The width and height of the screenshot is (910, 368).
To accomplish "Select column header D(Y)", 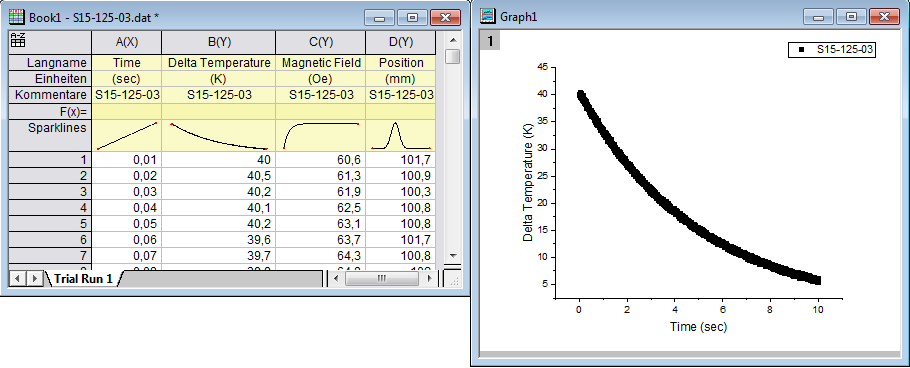I will 400,42.
